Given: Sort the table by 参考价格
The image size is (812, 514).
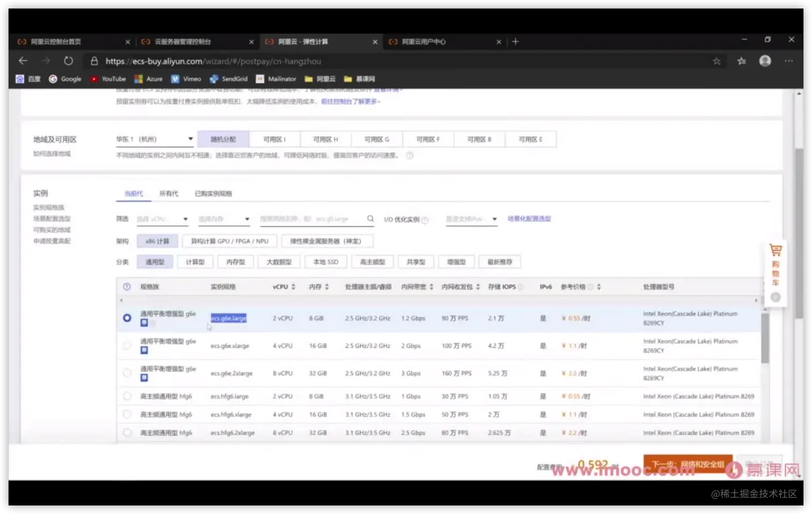Looking at the screenshot, I should pos(599,287).
